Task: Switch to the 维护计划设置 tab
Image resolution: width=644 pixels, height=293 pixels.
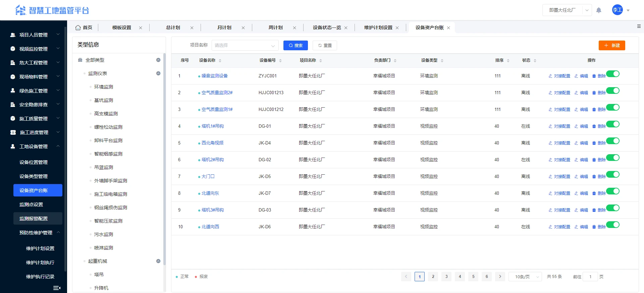Action: pos(378,27)
